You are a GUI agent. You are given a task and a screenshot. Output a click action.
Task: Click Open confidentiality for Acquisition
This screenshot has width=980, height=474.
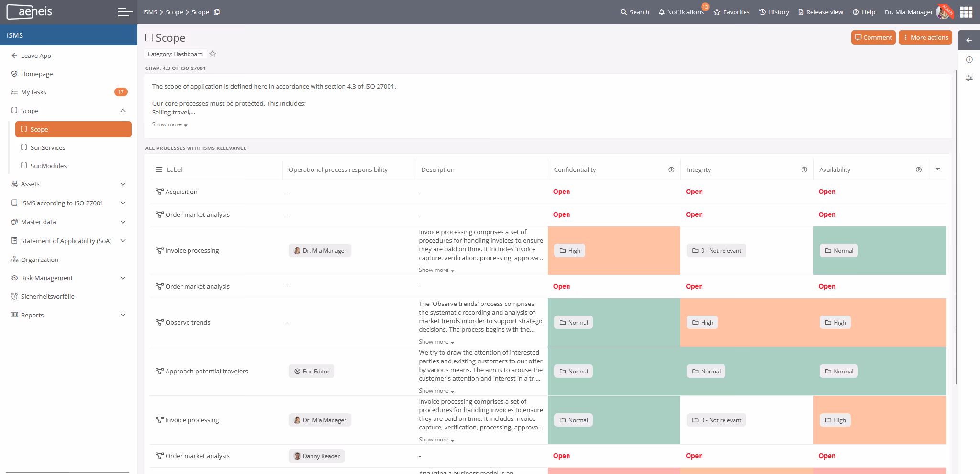click(561, 192)
